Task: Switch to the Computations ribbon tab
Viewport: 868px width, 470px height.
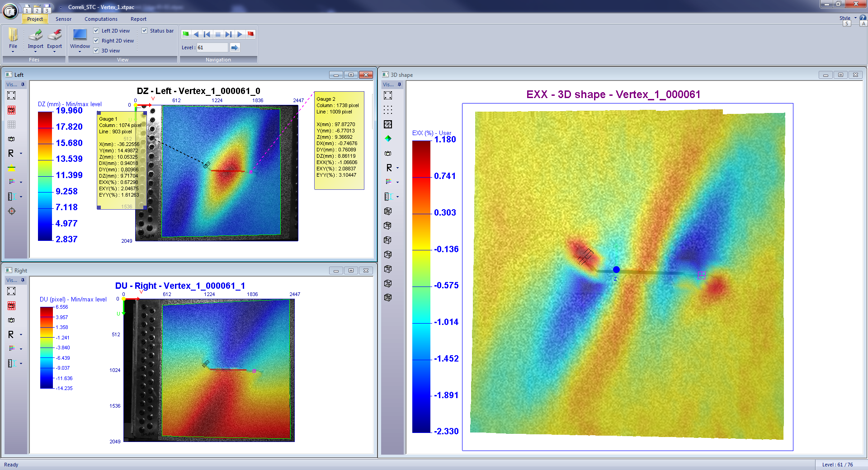Action: coord(101,19)
